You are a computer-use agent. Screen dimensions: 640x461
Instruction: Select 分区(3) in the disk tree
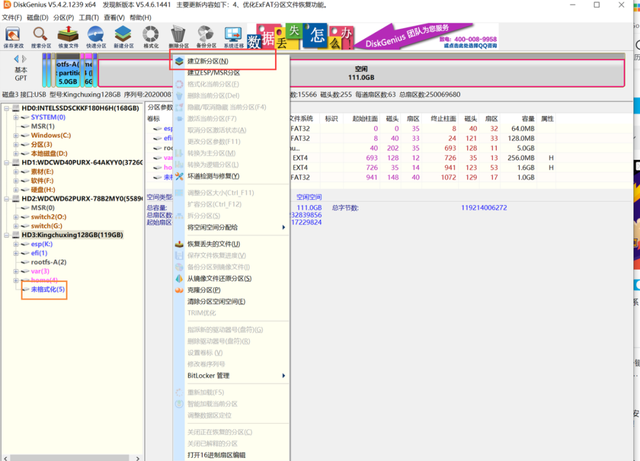[x=42, y=145]
